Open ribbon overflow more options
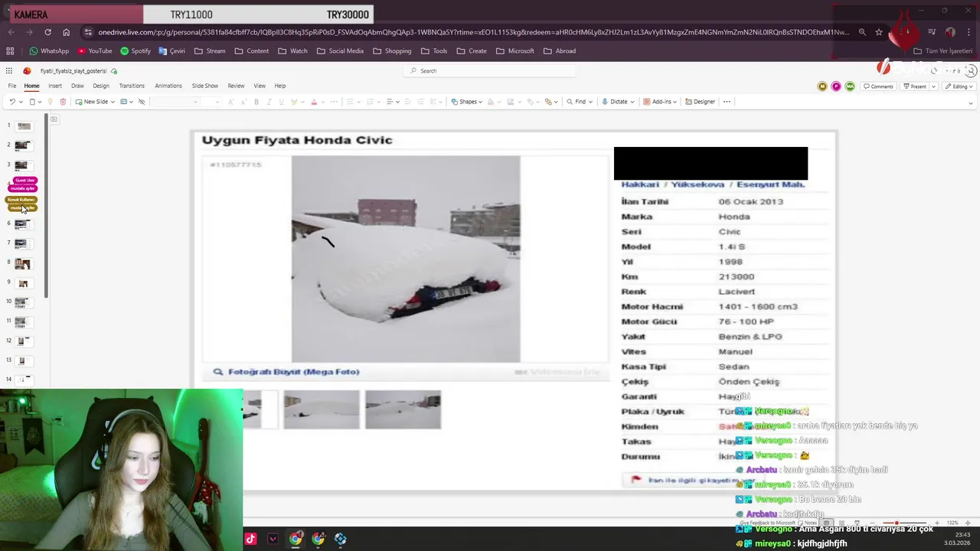The image size is (980, 551). point(727,102)
